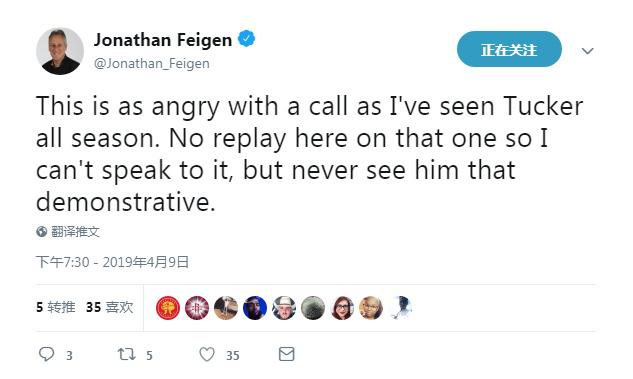Toggle the 正在关注 following button

pos(509,49)
